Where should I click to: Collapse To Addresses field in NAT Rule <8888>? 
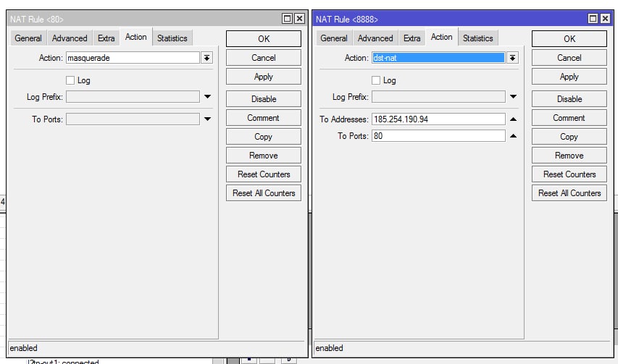513,119
